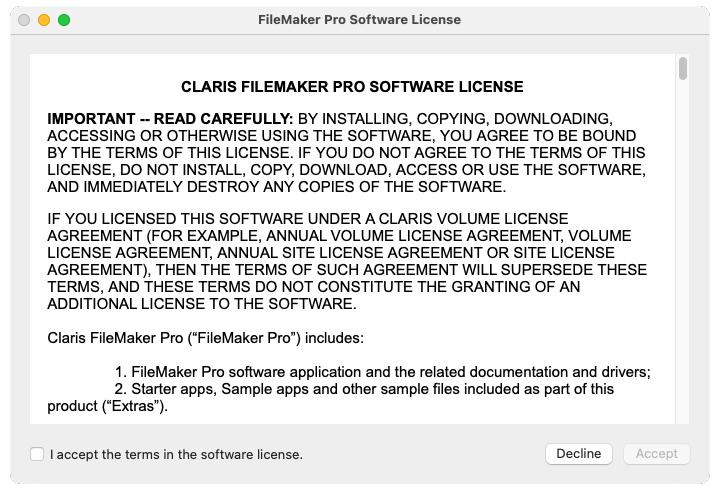The height and width of the screenshot is (495, 721).
Task: Click the "LICENSE AGREEMENT, ANNUAL SITE LICENSE" line
Action: pos(331,253)
